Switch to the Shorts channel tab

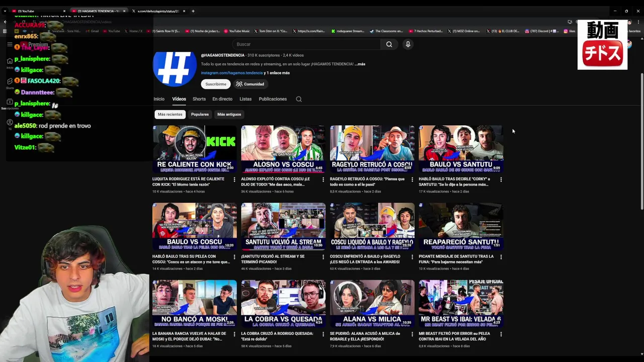point(199,99)
